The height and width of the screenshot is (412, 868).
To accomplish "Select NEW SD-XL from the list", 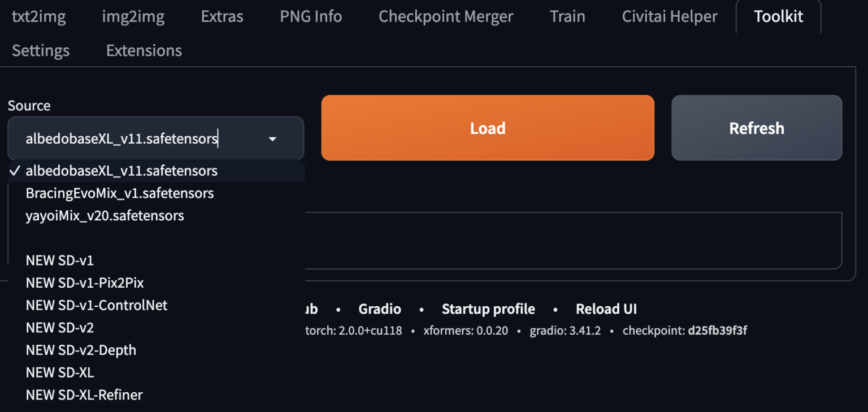I will 59,372.
